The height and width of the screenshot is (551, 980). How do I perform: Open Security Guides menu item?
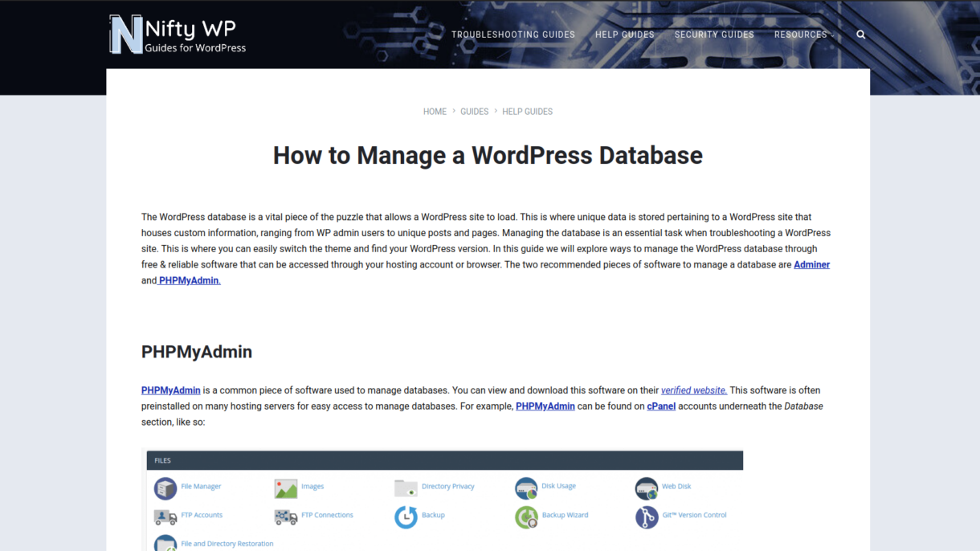[x=714, y=35]
